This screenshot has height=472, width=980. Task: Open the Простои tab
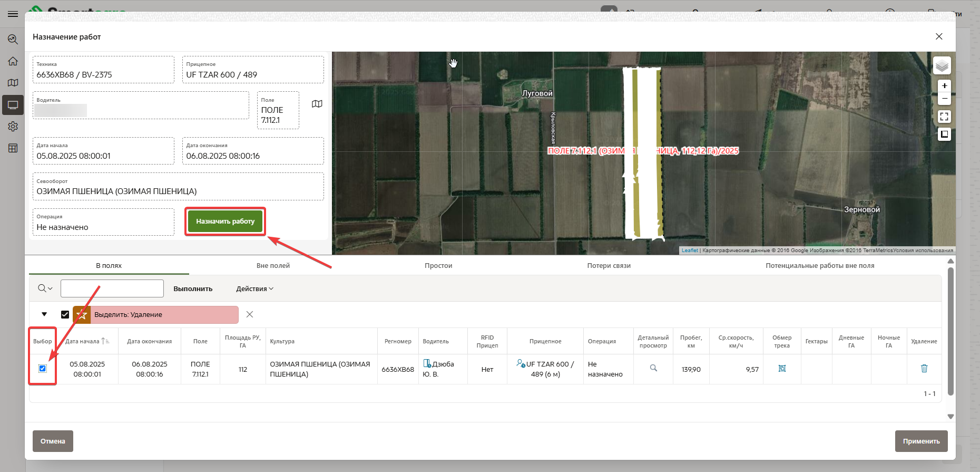click(438, 266)
